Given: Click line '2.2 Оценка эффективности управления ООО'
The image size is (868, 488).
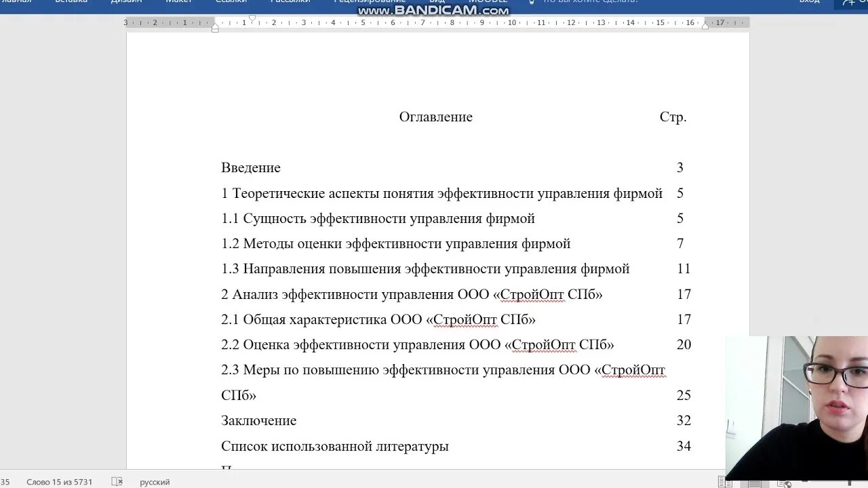Looking at the screenshot, I should (417, 344).
